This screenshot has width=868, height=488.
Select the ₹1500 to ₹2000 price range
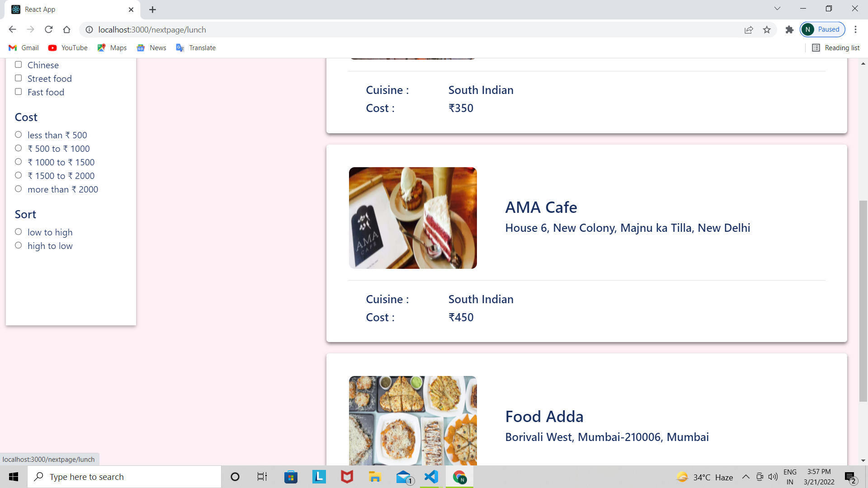click(19, 175)
